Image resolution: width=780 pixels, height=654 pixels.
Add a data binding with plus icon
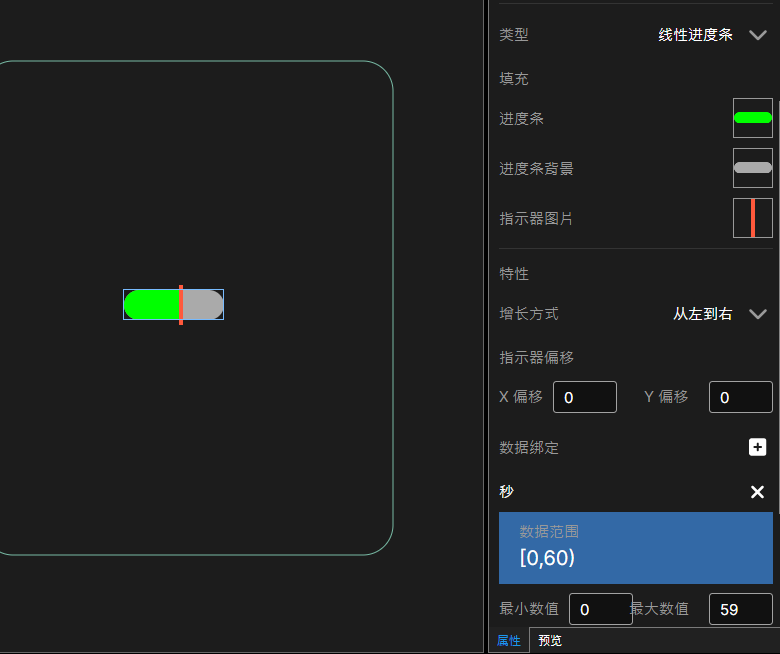[x=757, y=447]
